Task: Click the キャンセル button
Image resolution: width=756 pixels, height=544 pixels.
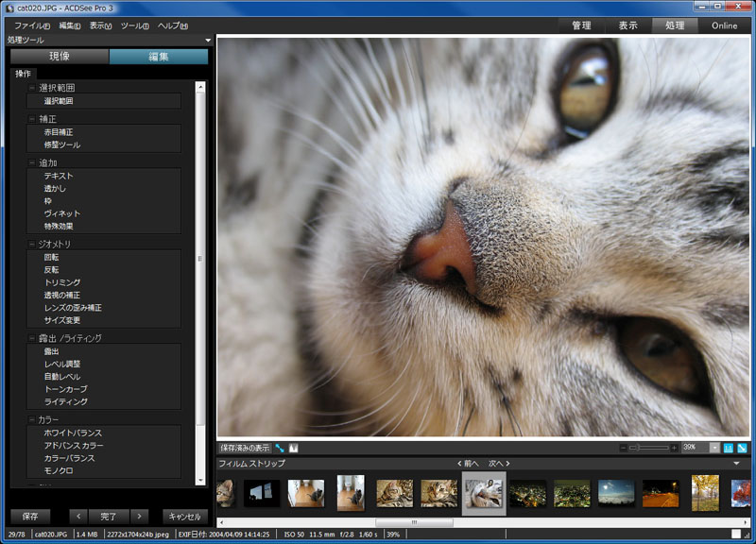Action: [184, 517]
